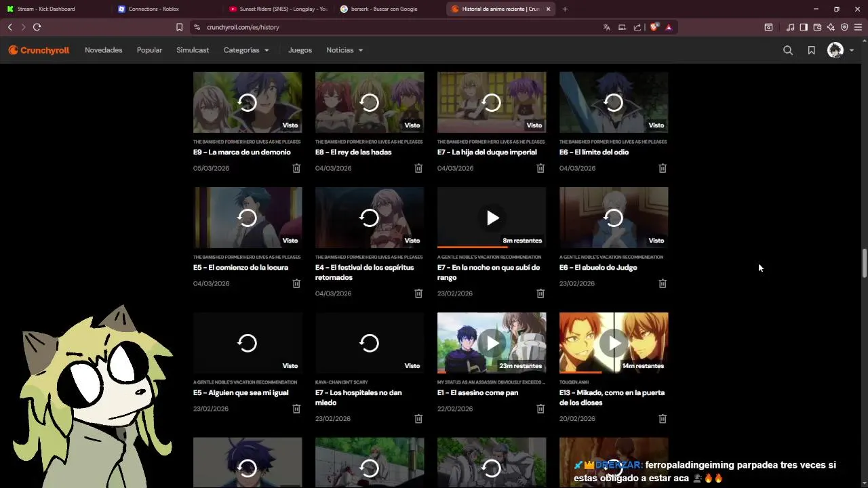
Task: Open Kaya-chan Isn't Scary series link
Action: pyautogui.click(x=342, y=382)
